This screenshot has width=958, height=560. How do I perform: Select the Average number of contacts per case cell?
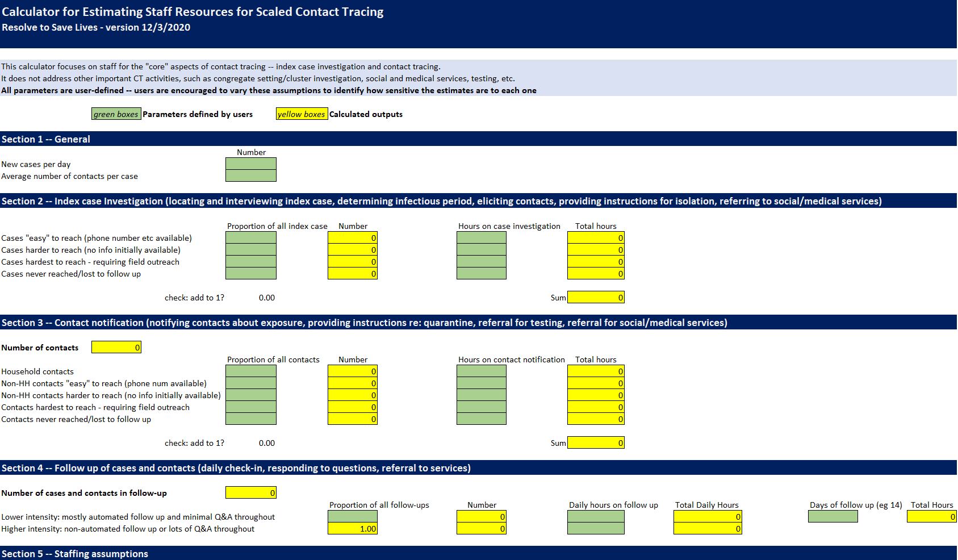250,176
